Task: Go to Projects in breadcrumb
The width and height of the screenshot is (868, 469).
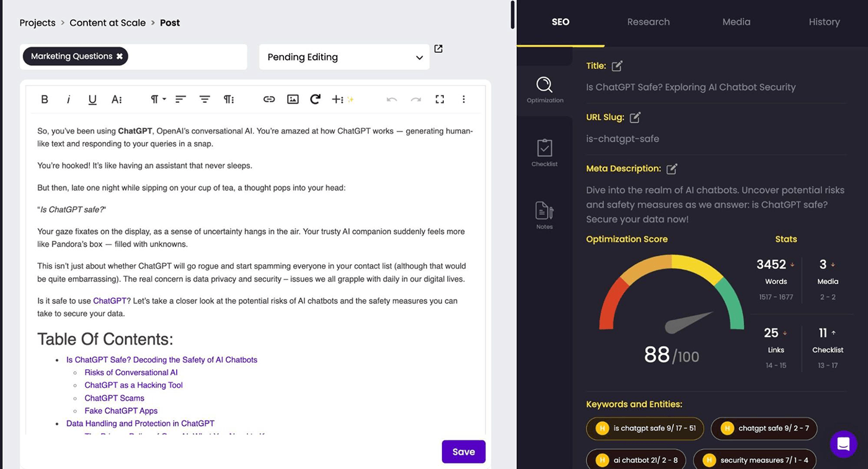Action: (x=37, y=23)
